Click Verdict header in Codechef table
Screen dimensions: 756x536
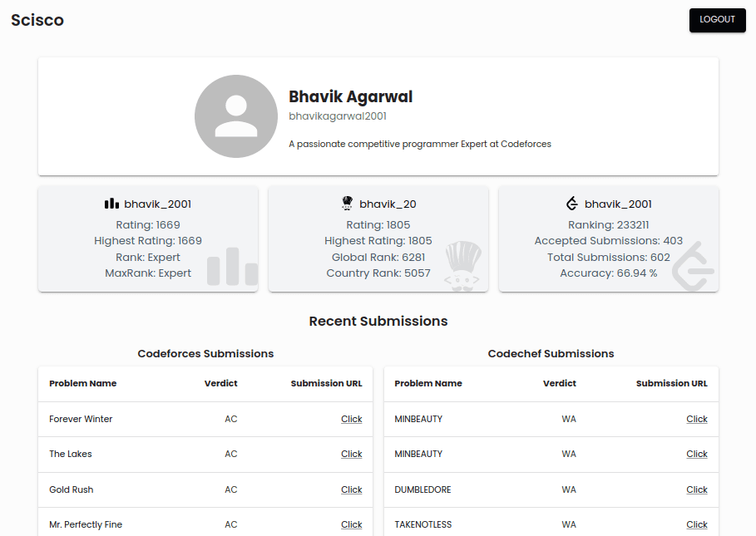(x=559, y=383)
